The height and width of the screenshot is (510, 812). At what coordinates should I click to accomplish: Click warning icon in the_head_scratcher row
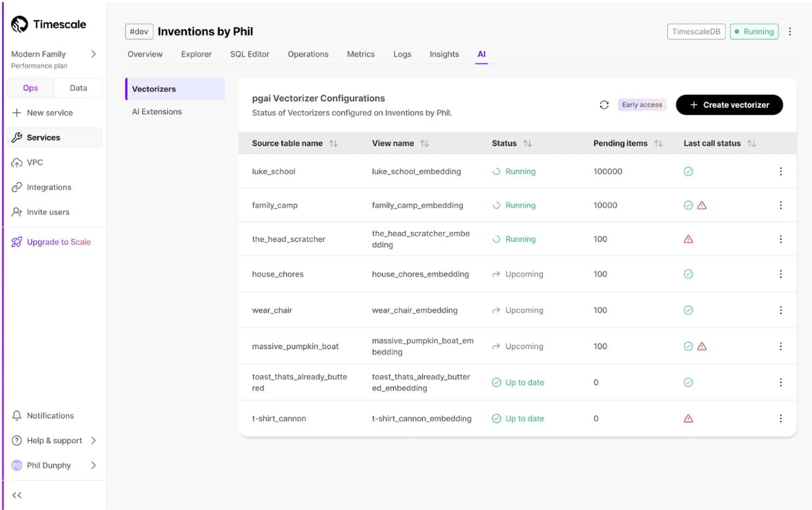click(x=688, y=239)
